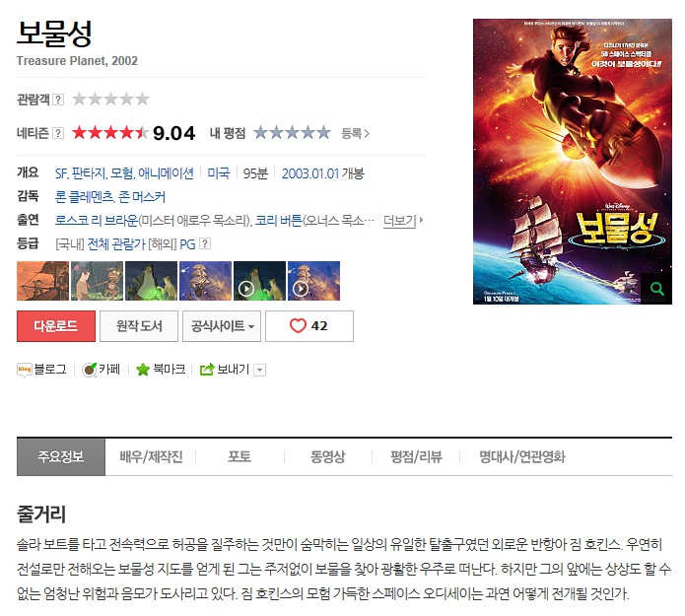The image size is (685, 616).
Task: Open the 평점/리뷰 tab
Action: tap(416, 456)
